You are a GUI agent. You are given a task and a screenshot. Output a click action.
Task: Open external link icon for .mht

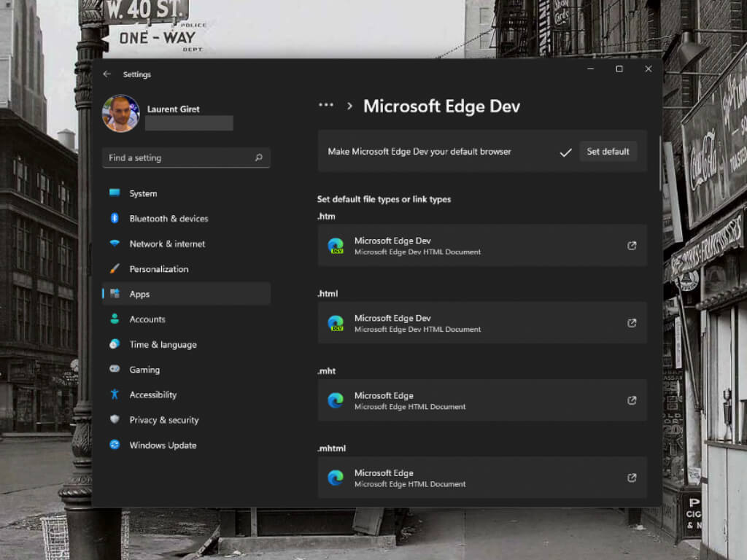click(x=632, y=400)
